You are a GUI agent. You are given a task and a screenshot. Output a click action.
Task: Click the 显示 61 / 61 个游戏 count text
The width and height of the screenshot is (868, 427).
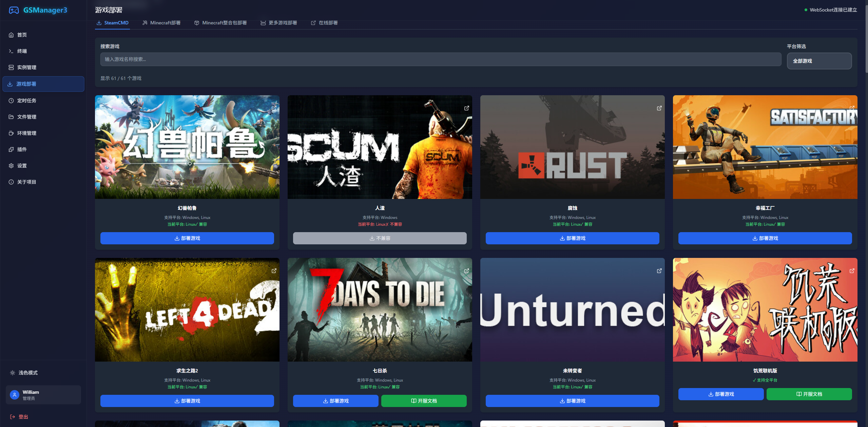point(121,78)
